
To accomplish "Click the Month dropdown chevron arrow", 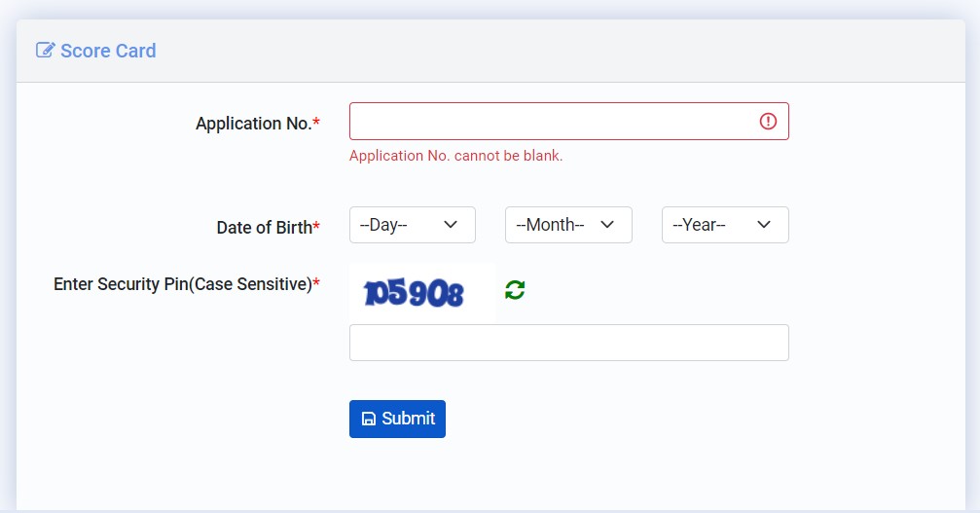I will point(607,224).
